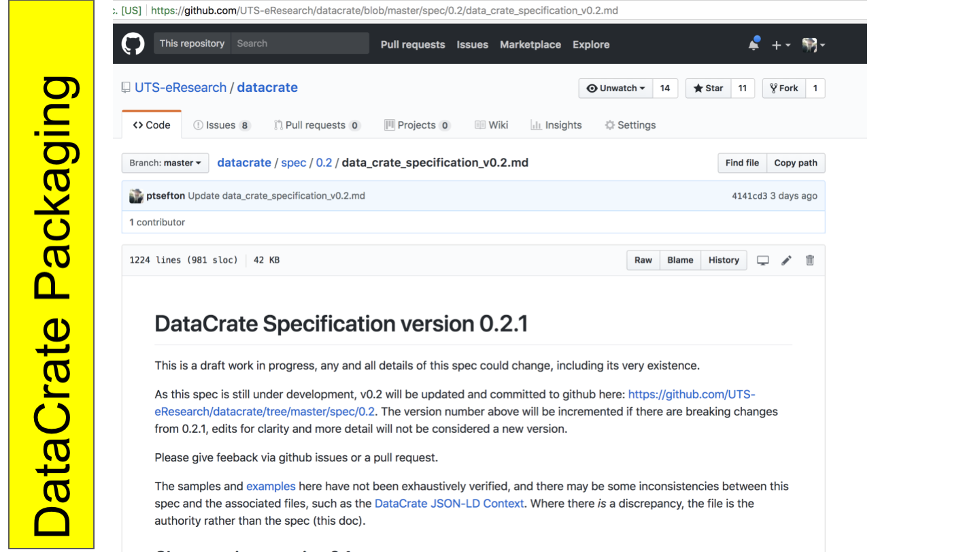Open the github.com/UTS-eResearch/datacrate/tree/master/spec/0.2 link

455,403
